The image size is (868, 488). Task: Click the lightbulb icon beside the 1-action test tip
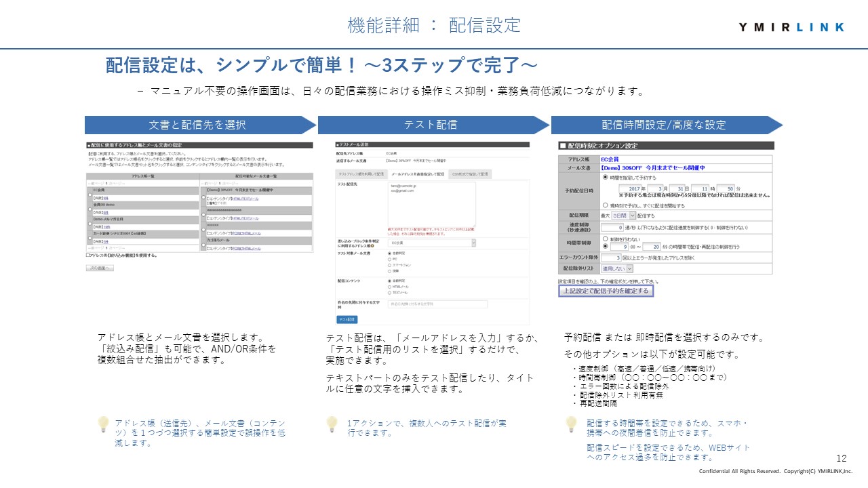tap(332, 424)
